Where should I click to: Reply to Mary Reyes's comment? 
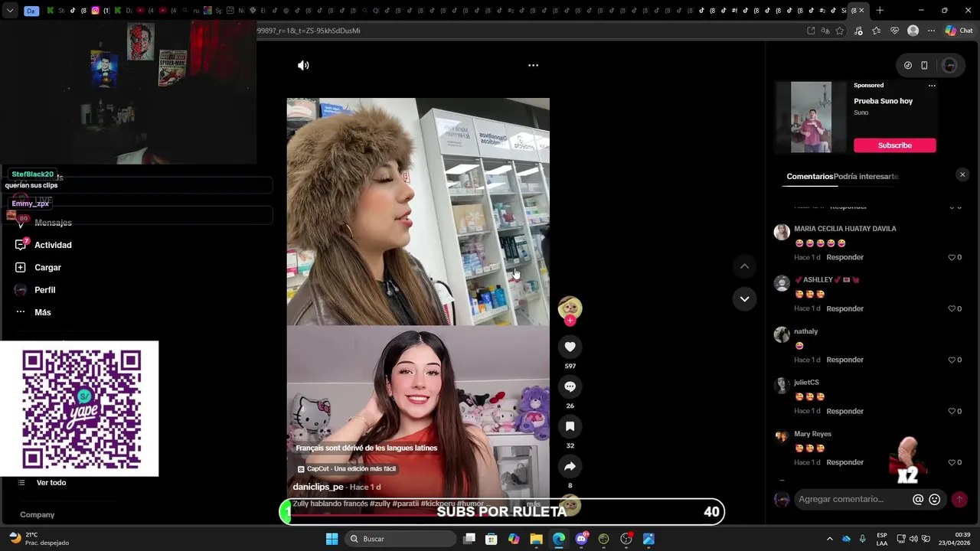(844, 462)
